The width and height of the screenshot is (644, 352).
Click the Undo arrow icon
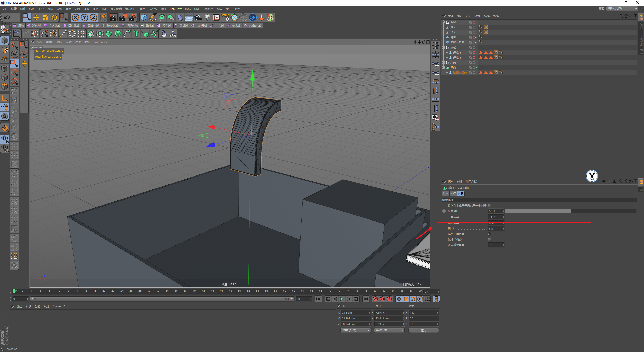click(7, 17)
